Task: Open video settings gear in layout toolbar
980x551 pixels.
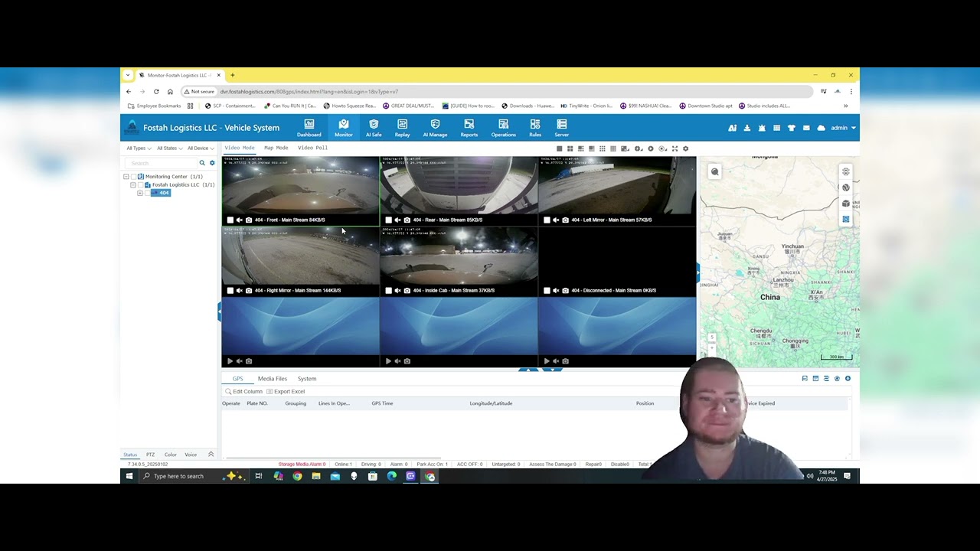Action: pyautogui.click(x=685, y=148)
